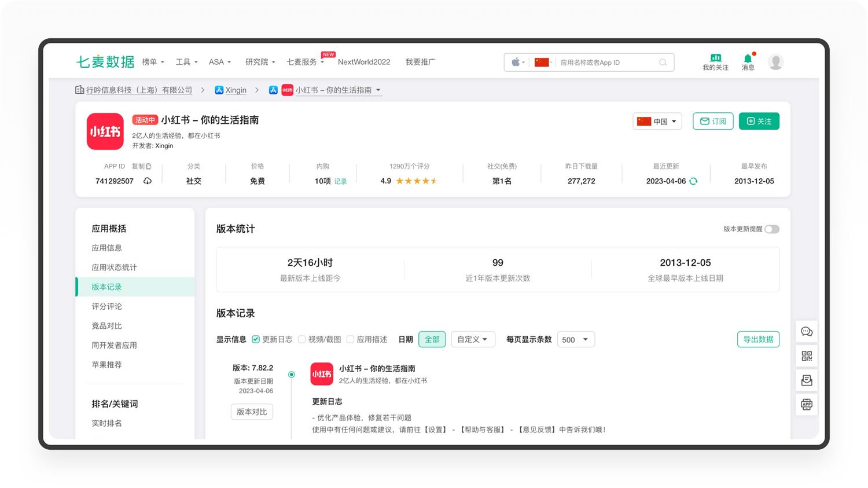The width and height of the screenshot is (868, 488).
Task: Check the 应用描述 checkbox
Action: pos(350,339)
